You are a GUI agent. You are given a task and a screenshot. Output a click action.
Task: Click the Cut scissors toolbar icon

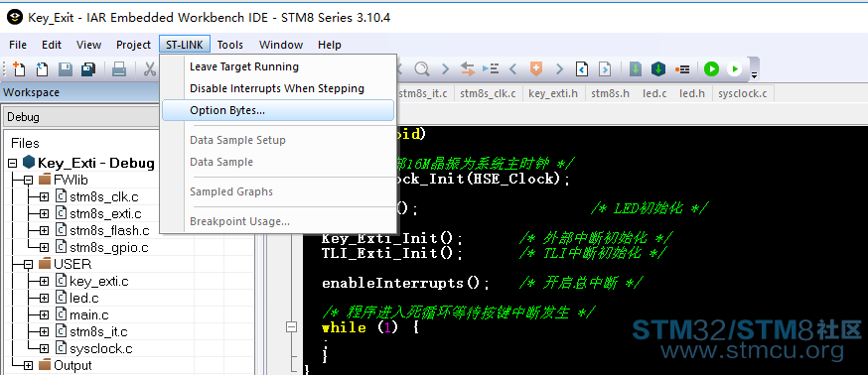pos(150,69)
